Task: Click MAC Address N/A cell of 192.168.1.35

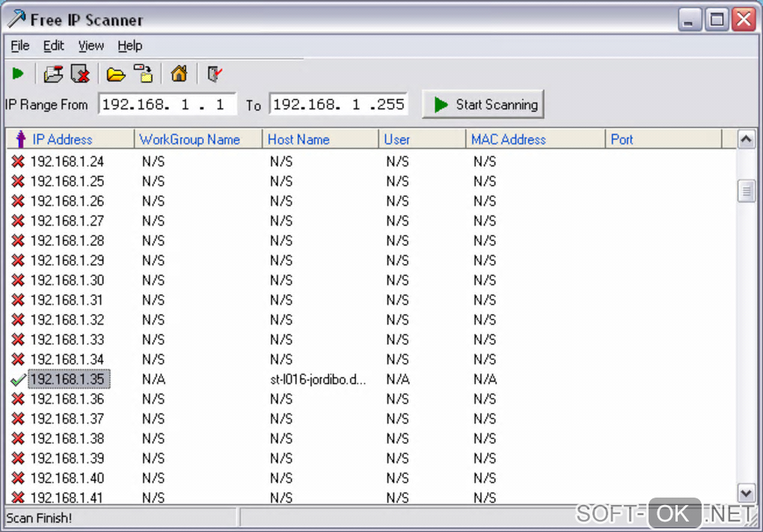Action: 485,379
